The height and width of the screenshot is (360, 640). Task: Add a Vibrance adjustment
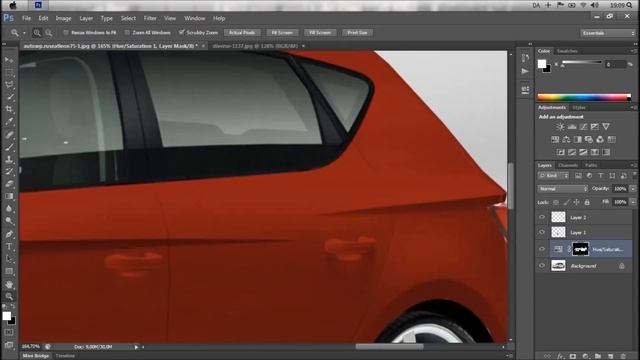pos(606,127)
